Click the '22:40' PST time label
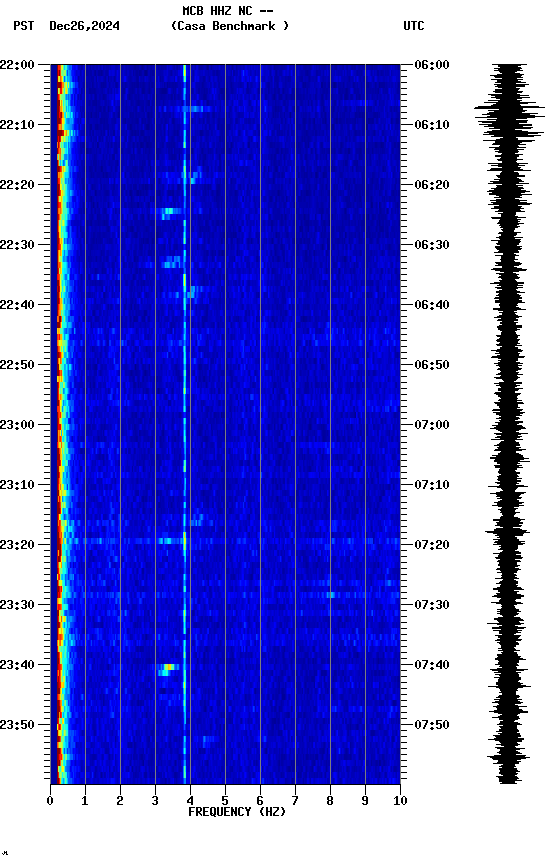This screenshot has width=552, height=864. 17,305
